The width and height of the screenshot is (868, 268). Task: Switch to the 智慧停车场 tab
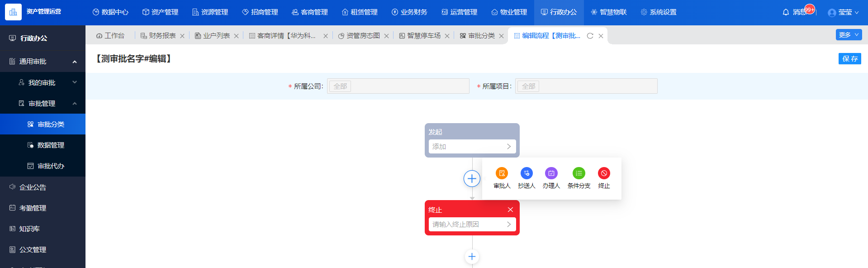[419, 36]
